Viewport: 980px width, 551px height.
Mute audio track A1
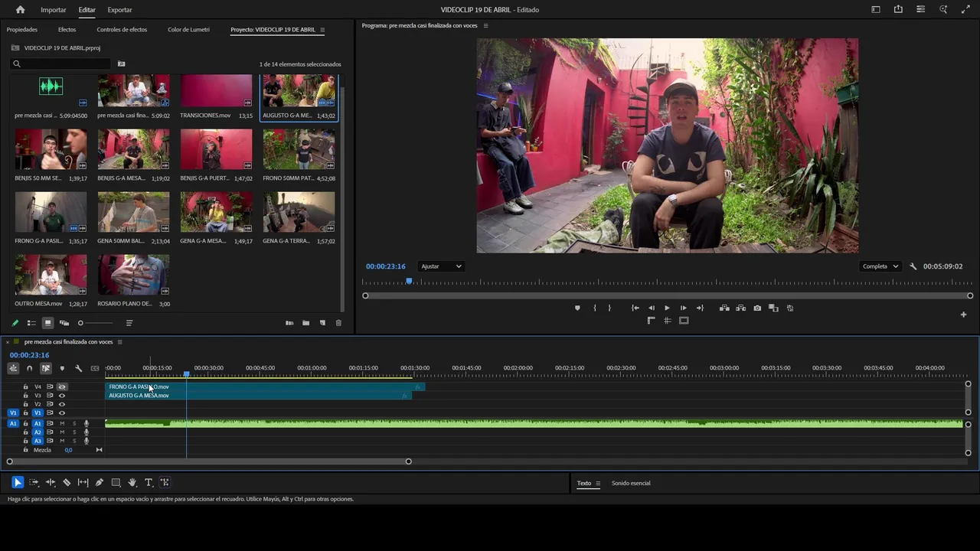tap(62, 423)
